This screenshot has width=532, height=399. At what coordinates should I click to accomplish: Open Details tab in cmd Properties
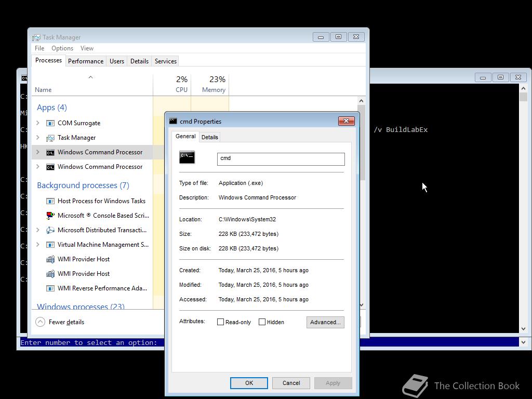point(210,137)
